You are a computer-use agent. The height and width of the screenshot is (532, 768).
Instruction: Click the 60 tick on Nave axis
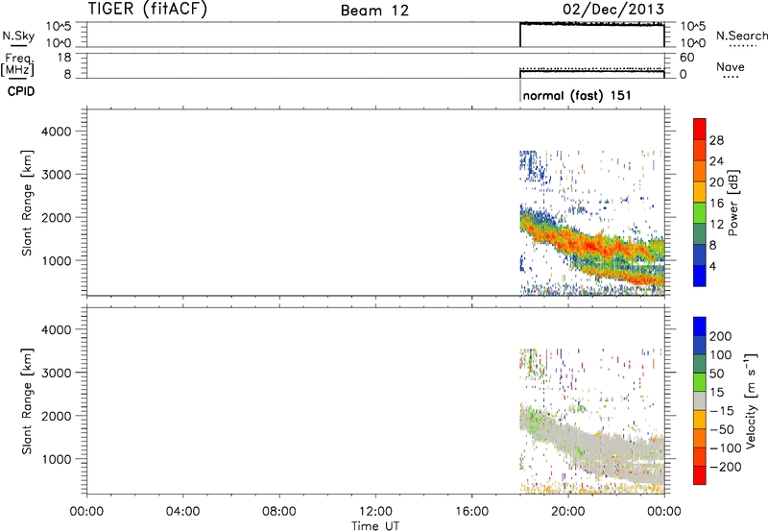tap(686, 58)
